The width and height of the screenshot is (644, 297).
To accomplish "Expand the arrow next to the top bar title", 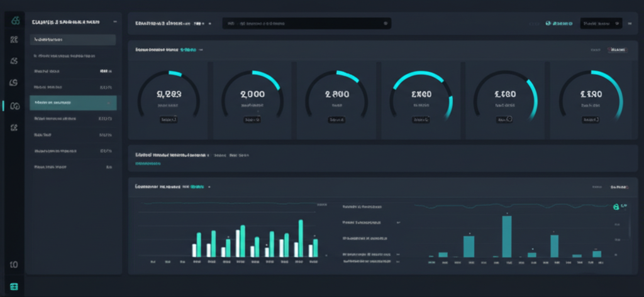I will coord(210,24).
